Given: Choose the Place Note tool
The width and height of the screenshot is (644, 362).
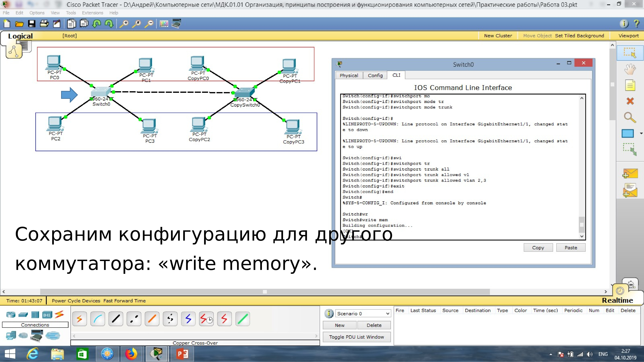Looking at the screenshot, I should [630, 85].
